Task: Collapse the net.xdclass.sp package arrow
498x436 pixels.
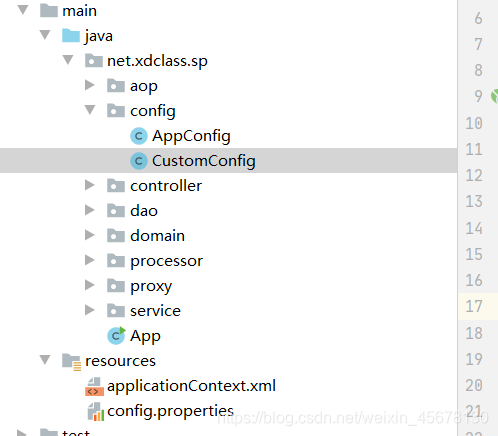Action: click(68, 60)
